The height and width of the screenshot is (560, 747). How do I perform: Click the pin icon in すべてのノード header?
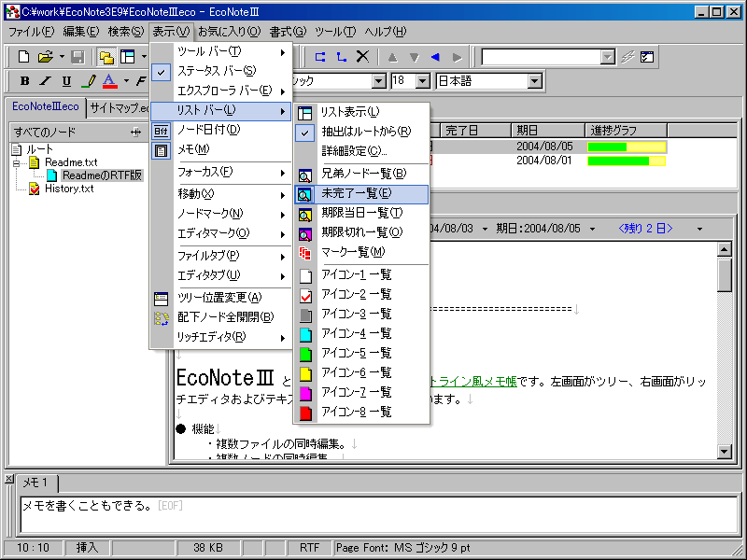tap(136, 132)
